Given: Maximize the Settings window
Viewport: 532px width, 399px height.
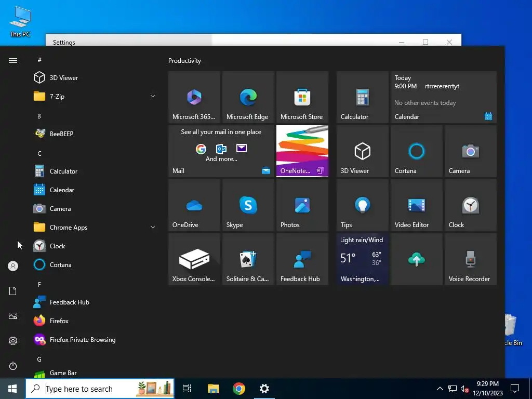Looking at the screenshot, I should coord(425,42).
